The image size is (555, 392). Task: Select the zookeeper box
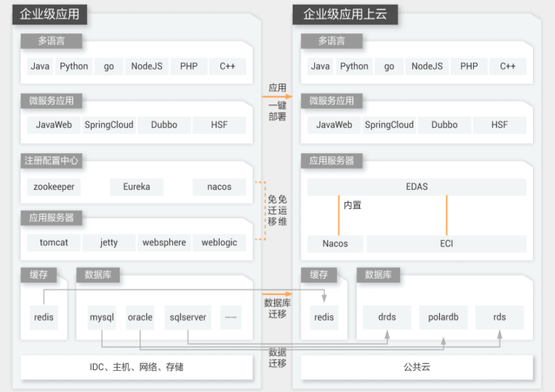click(54, 187)
